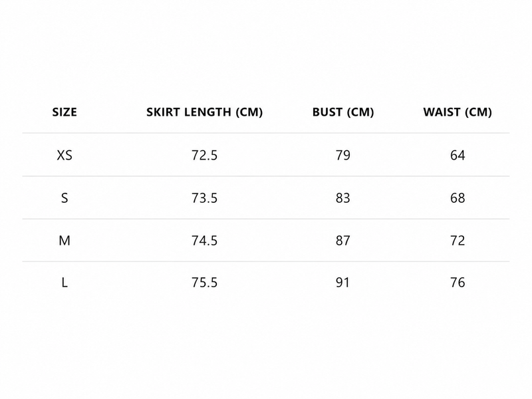Click the SKIRT LENGTH (CM) header
The image size is (532, 399).
pyautogui.click(x=205, y=112)
